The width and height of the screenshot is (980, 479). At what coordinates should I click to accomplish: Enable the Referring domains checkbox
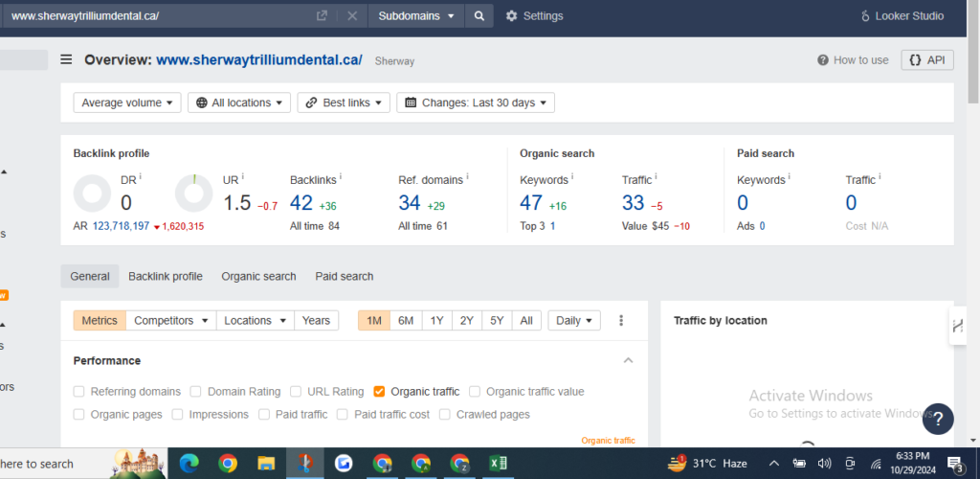coord(79,391)
